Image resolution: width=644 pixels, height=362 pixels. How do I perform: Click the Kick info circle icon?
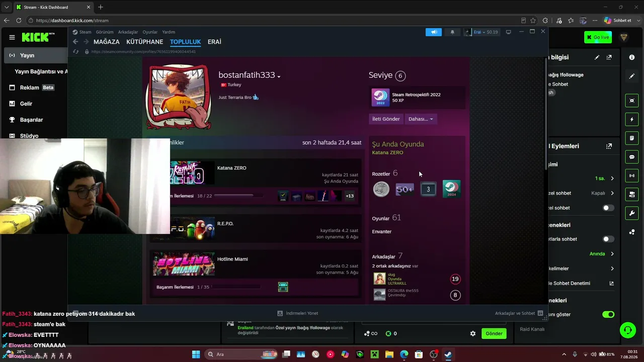[x=632, y=57]
